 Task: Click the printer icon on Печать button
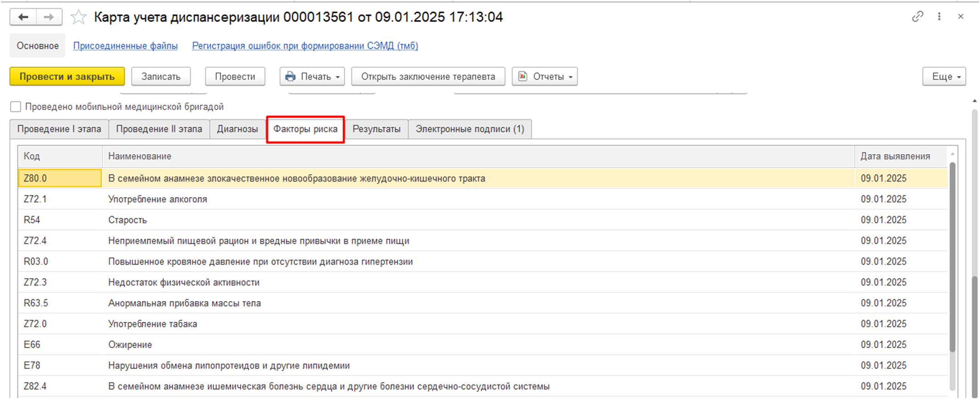click(x=290, y=77)
